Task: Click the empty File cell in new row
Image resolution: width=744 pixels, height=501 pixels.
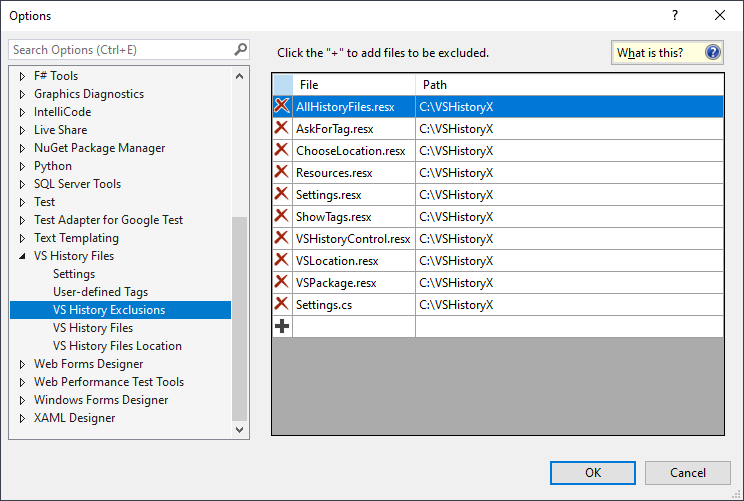Action: click(354, 326)
